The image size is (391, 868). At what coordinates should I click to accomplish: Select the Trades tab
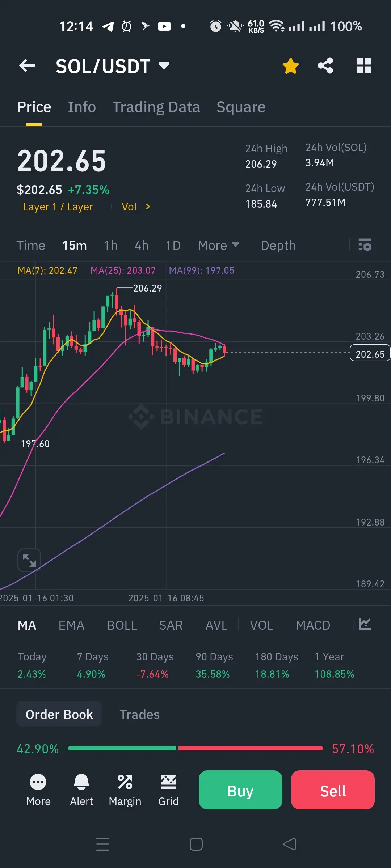point(140,715)
